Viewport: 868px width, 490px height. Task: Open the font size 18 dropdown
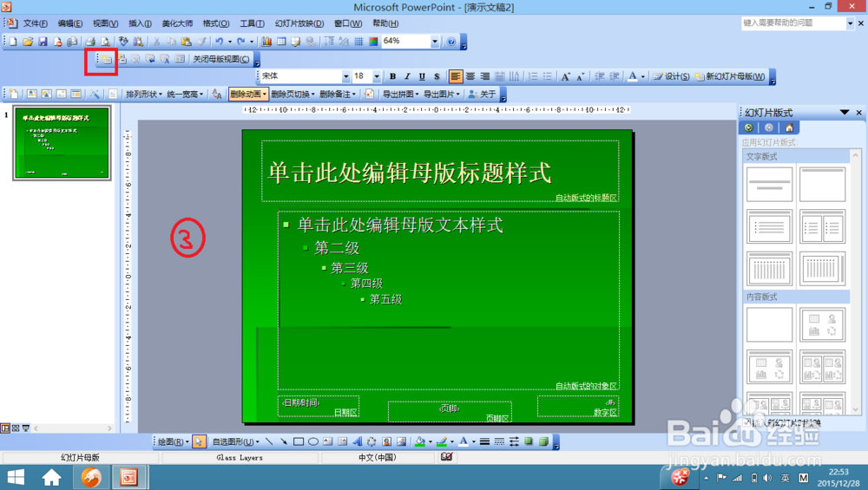377,76
